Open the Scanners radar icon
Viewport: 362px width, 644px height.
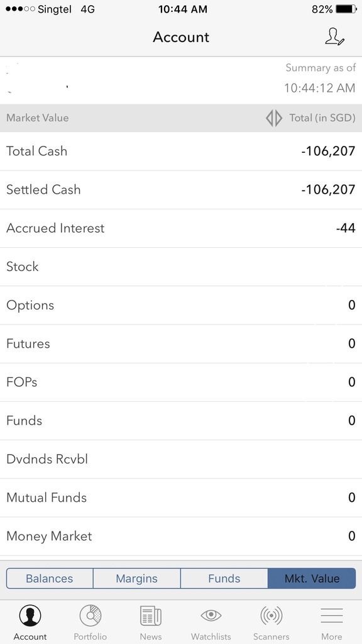click(271, 615)
